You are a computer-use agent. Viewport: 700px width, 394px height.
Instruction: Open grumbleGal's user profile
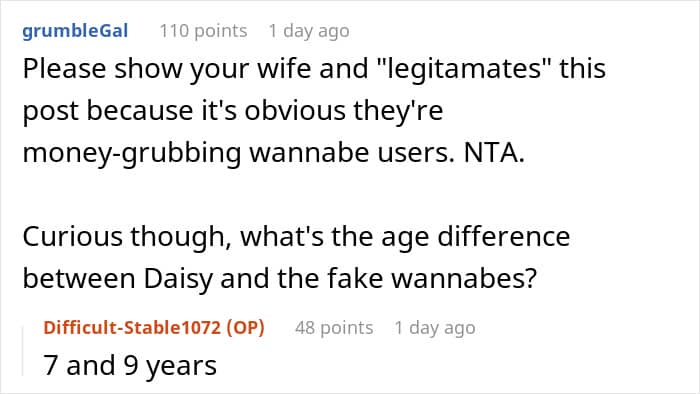[x=75, y=31]
